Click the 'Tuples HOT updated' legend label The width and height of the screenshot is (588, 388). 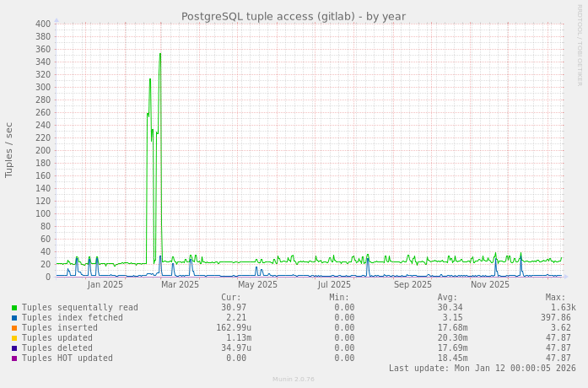tap(67, 358)
